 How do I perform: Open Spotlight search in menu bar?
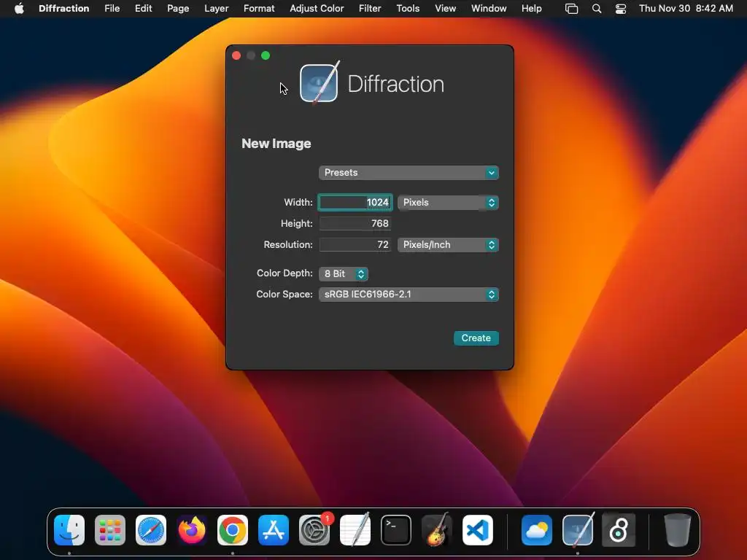coord(597,9)
